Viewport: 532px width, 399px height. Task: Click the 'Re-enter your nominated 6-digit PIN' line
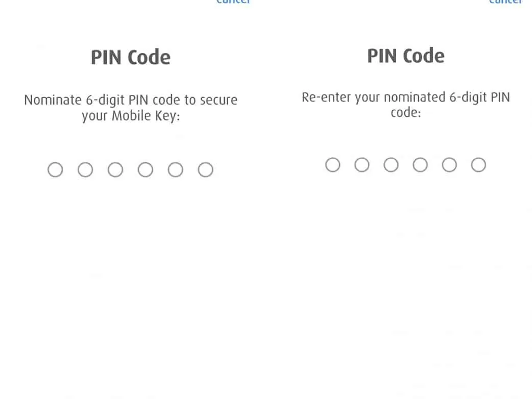(406, 97)
